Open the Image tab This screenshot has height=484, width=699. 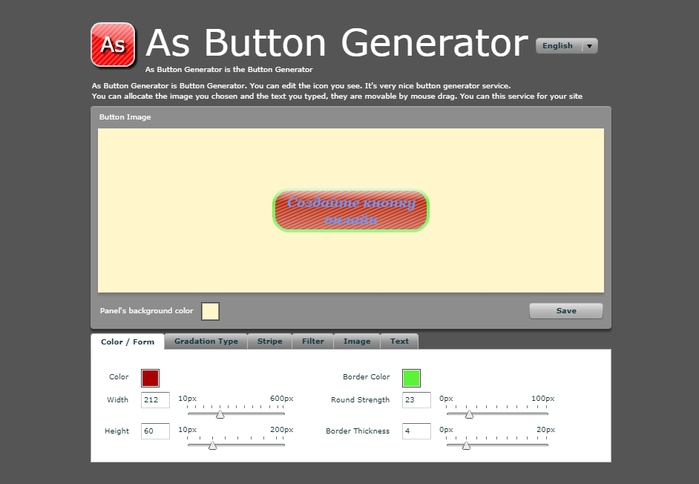coord(356,341)
